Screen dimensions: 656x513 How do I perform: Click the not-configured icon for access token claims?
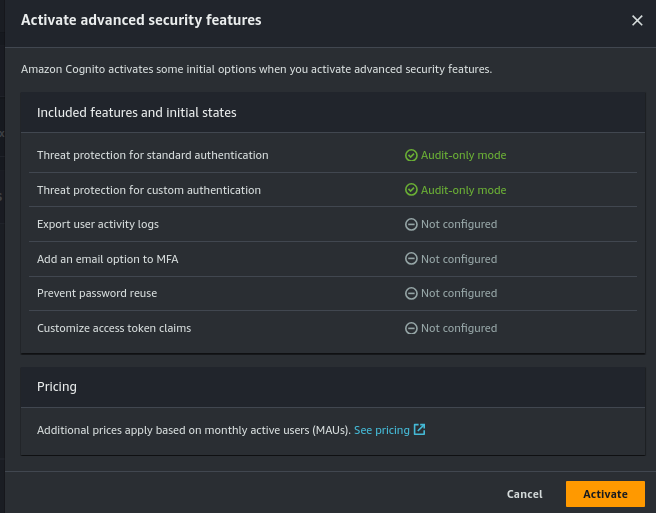pos(411,328)
